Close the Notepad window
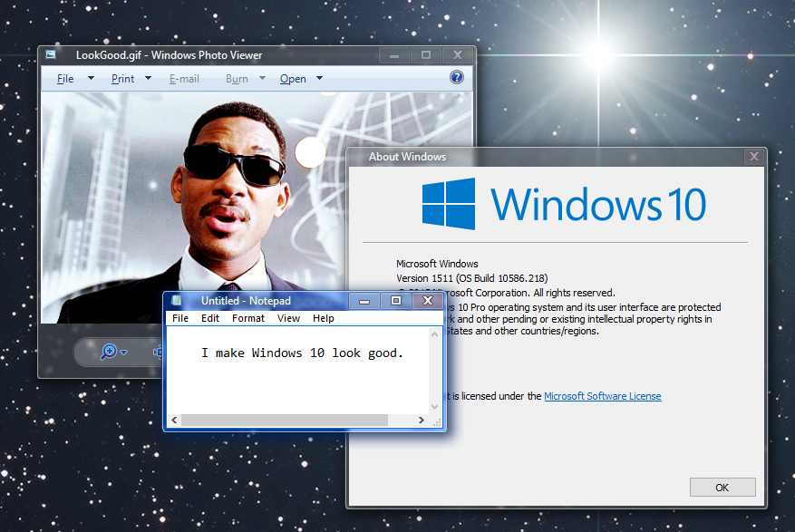This screenshot has width=795, height=532. point(428,301)
